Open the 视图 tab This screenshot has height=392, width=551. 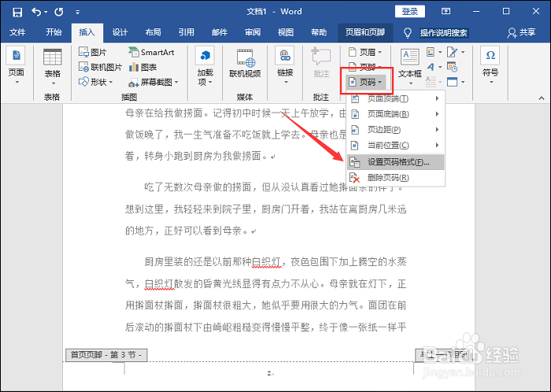pyautogui.click(x=286, y=32)
